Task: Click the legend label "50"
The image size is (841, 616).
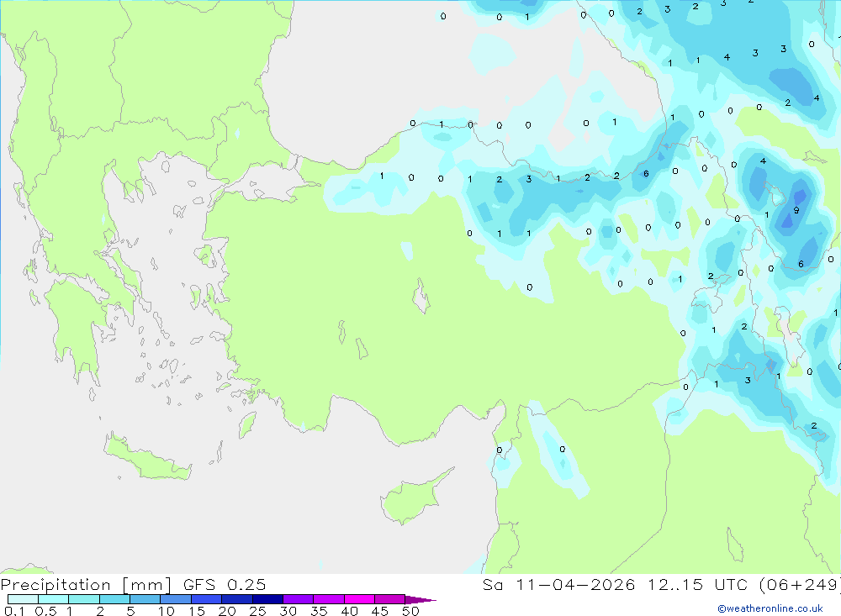Action: click(410, 611)
